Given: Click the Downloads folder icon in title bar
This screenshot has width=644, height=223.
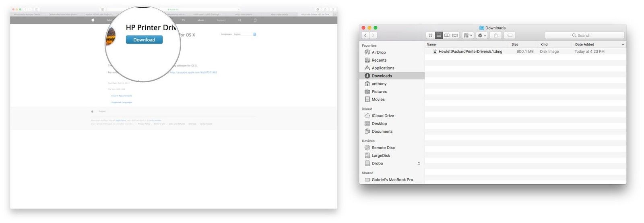Looking at the screenshot, I should 482,28.
